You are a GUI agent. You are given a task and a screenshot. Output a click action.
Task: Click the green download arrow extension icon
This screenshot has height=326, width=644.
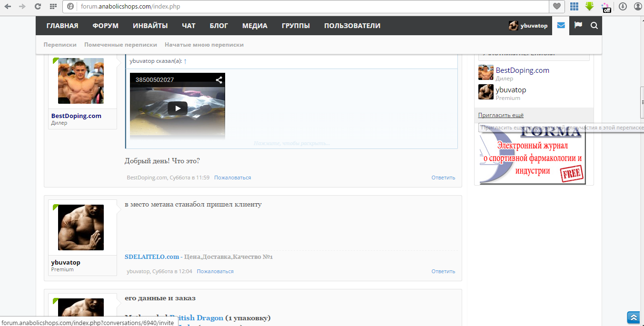point(590,7)
